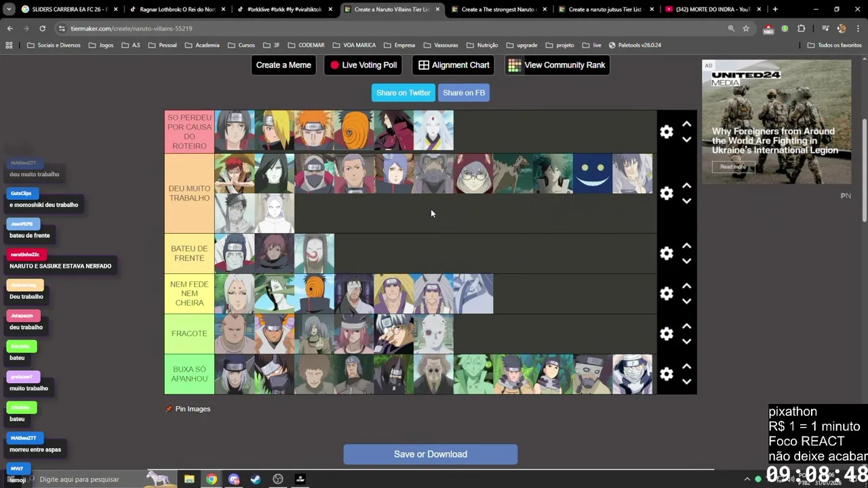
Task: Move FRACOTE tier down
Action: 686,342
